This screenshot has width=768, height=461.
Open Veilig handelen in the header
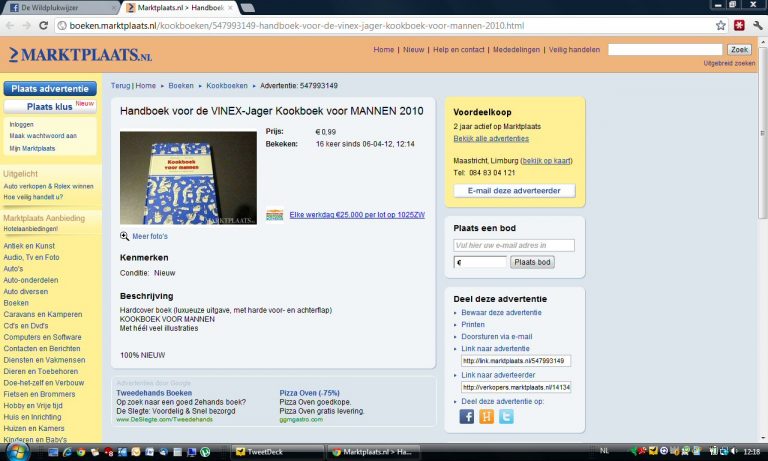coord(574,49)
